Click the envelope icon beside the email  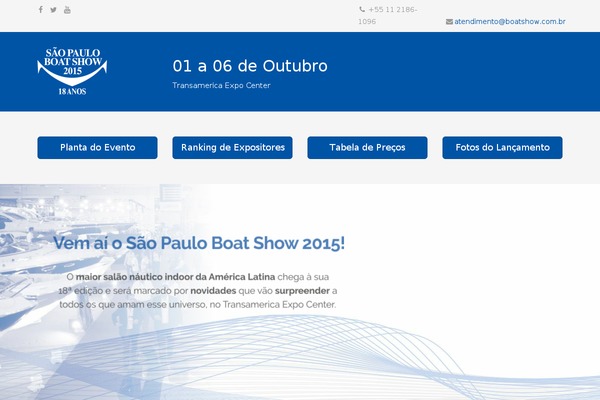click(x=449, y=22)
